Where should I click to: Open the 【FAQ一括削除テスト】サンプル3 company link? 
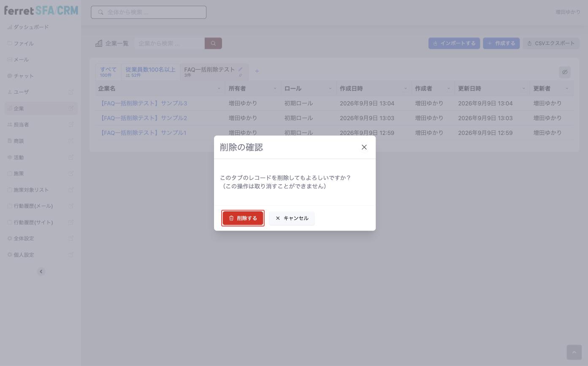tap(143, 103)
